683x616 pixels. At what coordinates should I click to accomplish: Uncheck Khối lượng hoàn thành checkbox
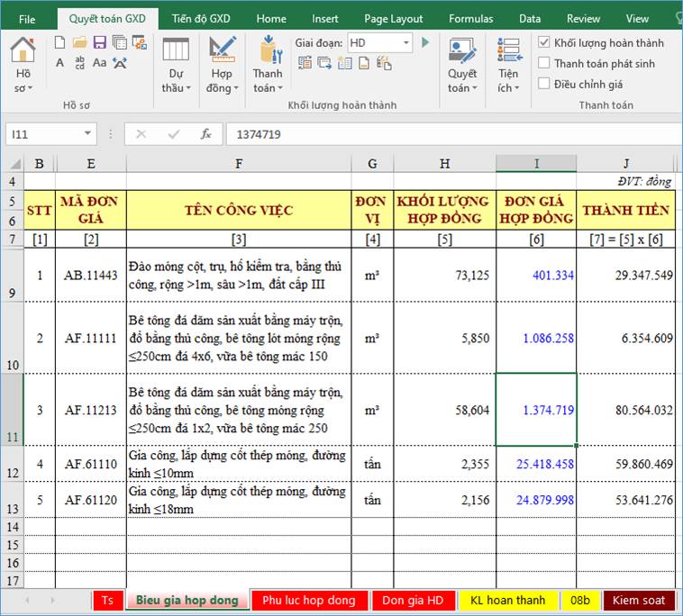coord(544,42)
